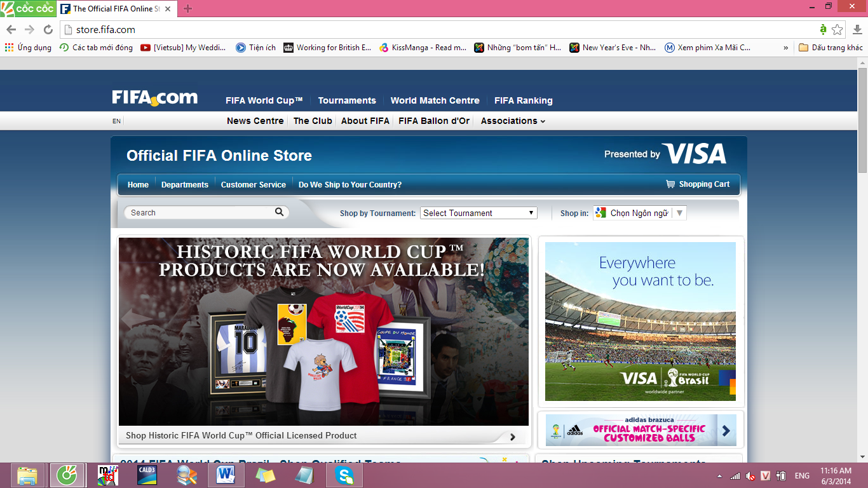868x488 pixels.
Task: Click the FIFA.com logo
Action: (154, 98)
